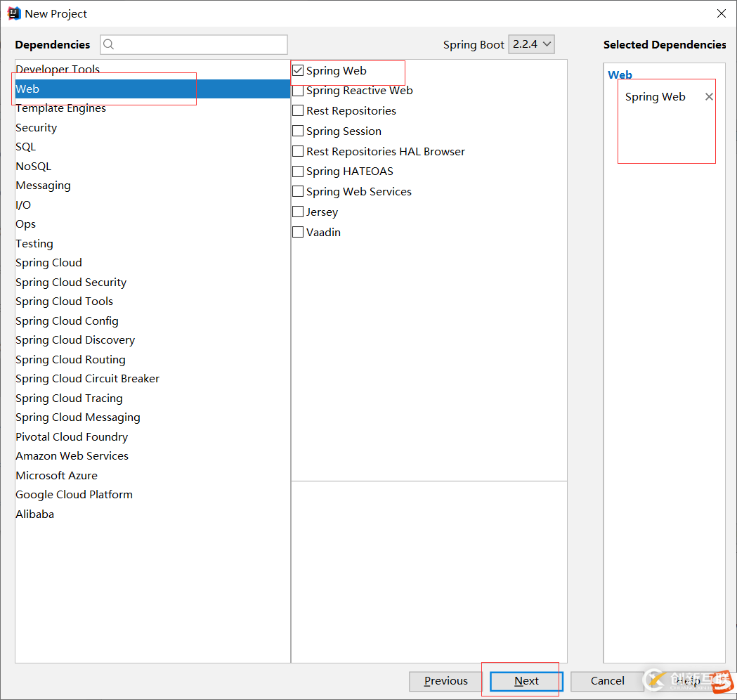Proceed with the Next button
The image size is (737, 700).
(x=526, y=681)
